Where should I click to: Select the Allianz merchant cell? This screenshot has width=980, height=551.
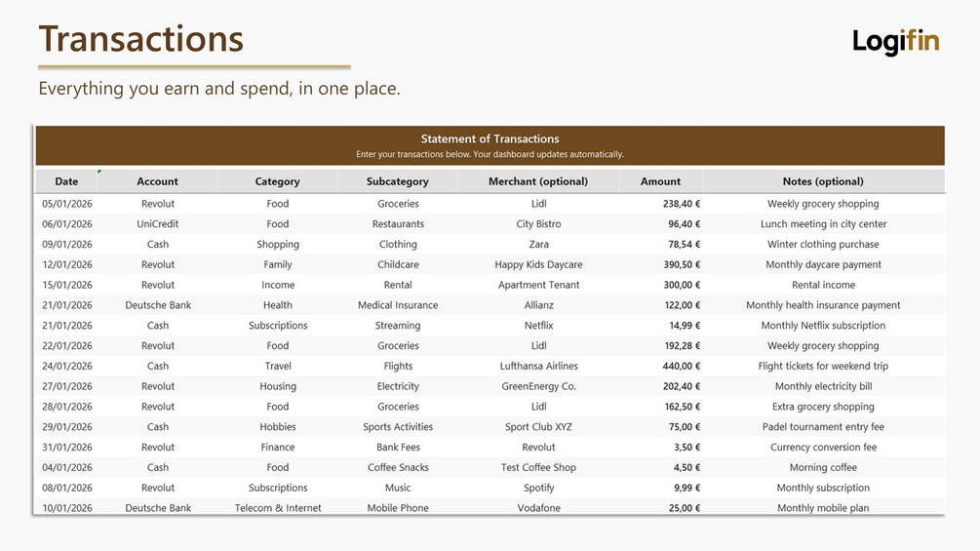538,305
